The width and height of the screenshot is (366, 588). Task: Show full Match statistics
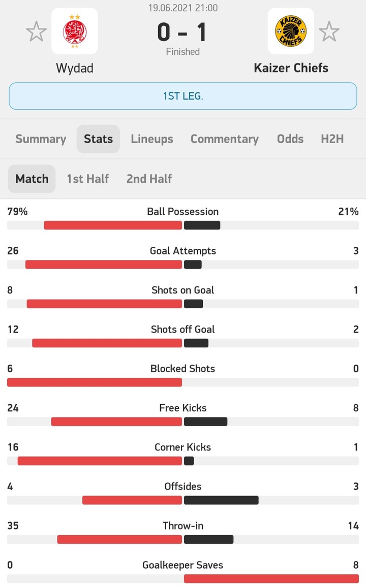coord(32,179)
